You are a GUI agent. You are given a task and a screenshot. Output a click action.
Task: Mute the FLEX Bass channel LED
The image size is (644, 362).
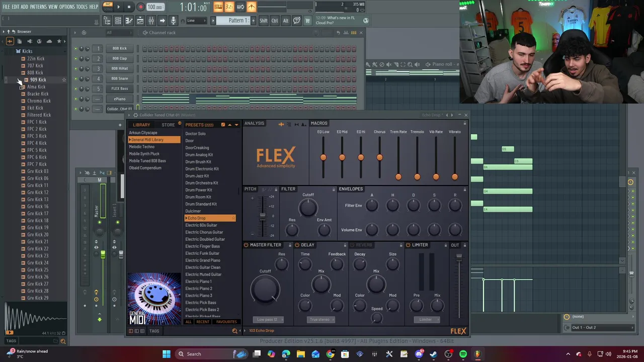76,89
